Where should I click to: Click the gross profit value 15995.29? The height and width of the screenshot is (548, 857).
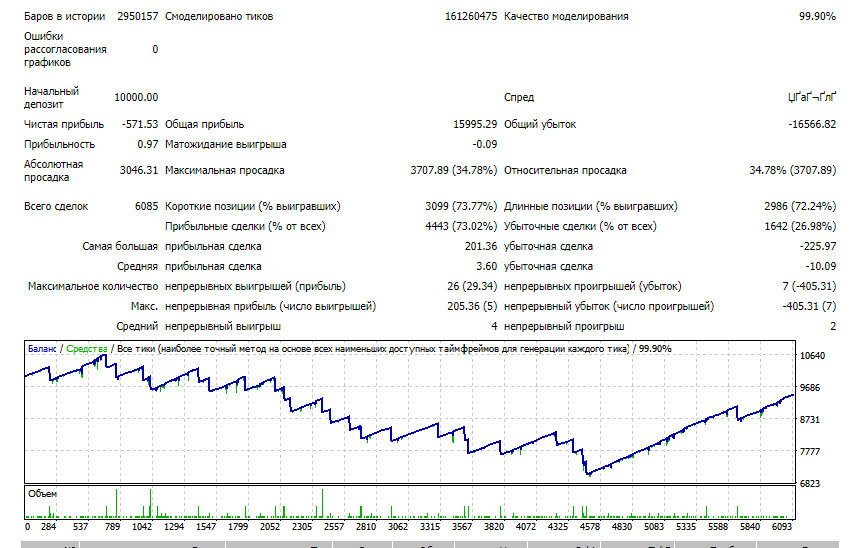click(x=475, y=124)
